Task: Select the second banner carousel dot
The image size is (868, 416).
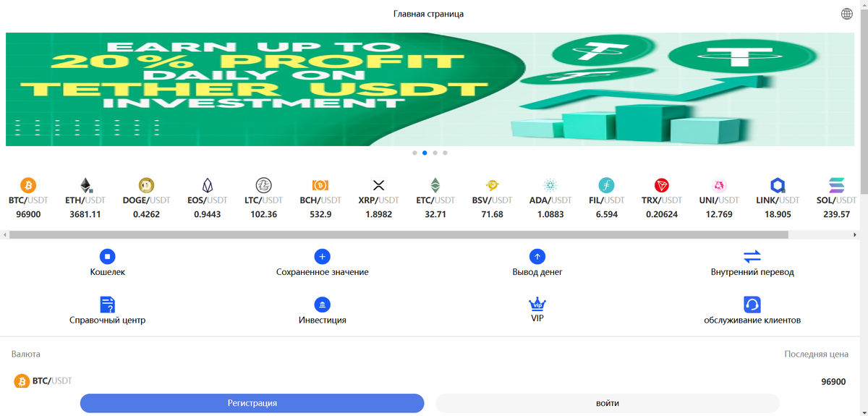Action: (x=425, y=153)
